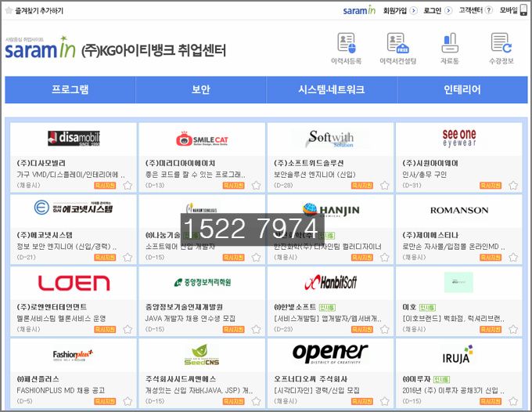This screenshot has height=412, width=532.
Task: Click 즉시지원 button on (주)디사모빌리 card
Action: (x=105, y=186)
